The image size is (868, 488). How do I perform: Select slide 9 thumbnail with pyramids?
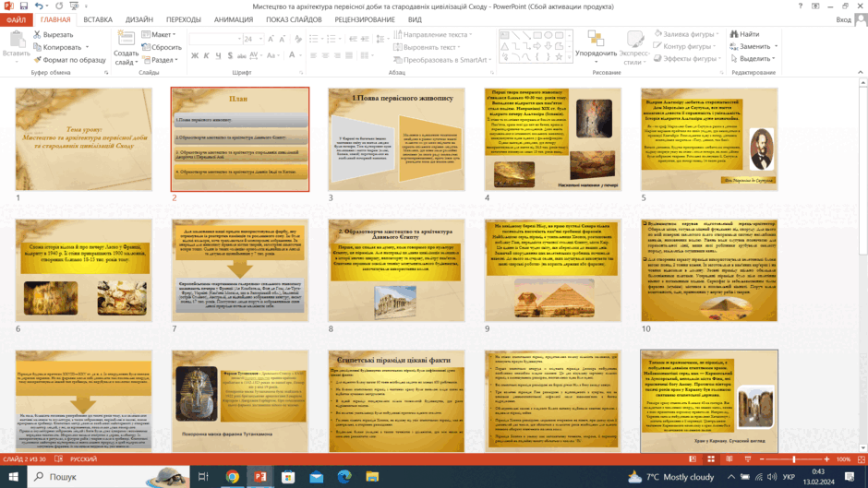[x=553, y=270]
